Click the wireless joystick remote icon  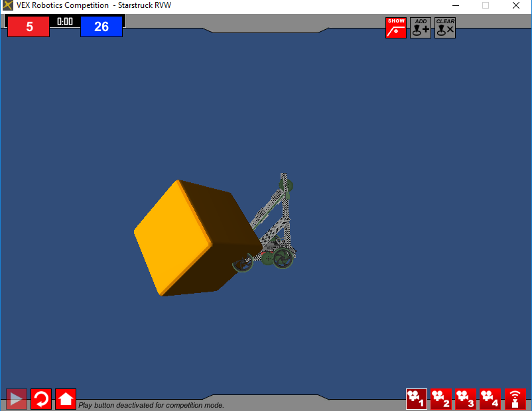click(515, 399)
